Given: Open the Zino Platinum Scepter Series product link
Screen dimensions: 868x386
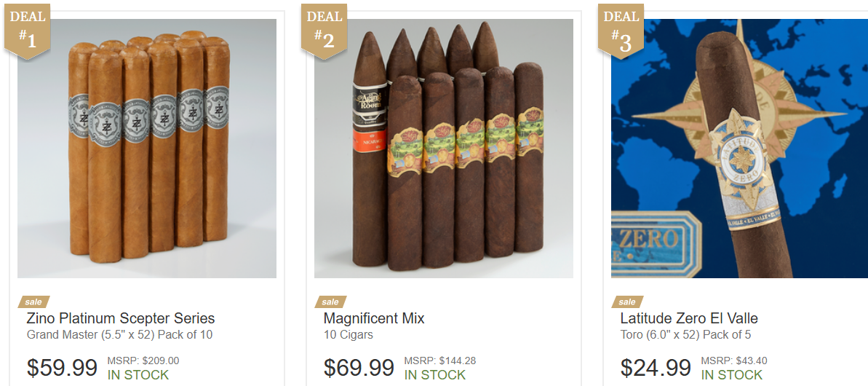Looking at the screenshot, I should coord(121,318).
